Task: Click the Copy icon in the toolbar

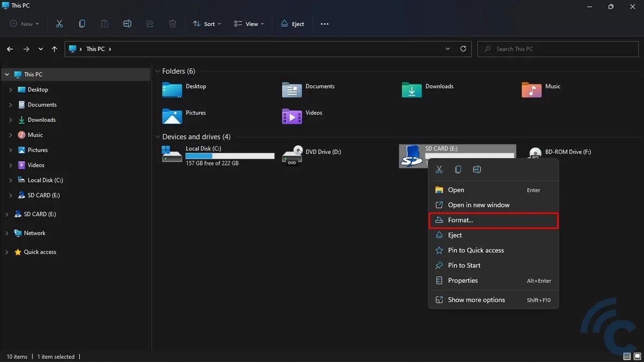Action: 82,24
